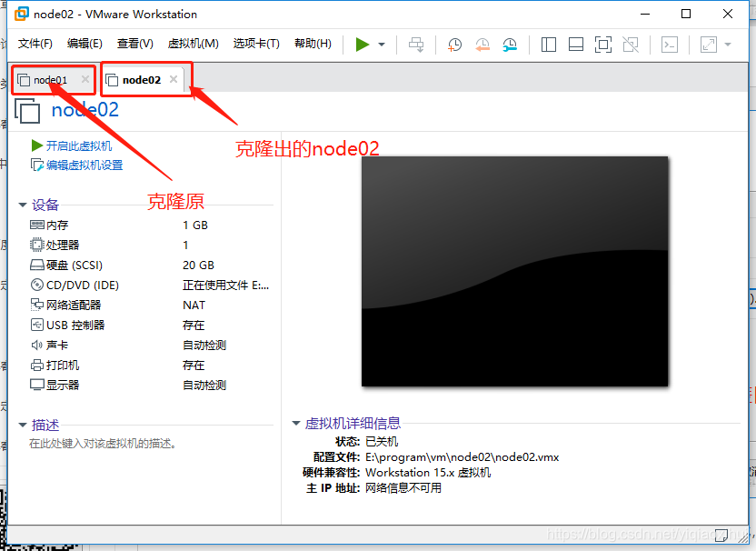The height and width of the screenshot is (551, 756).
Task: Click the USB controller icon
Action: (x=37, y=326)
